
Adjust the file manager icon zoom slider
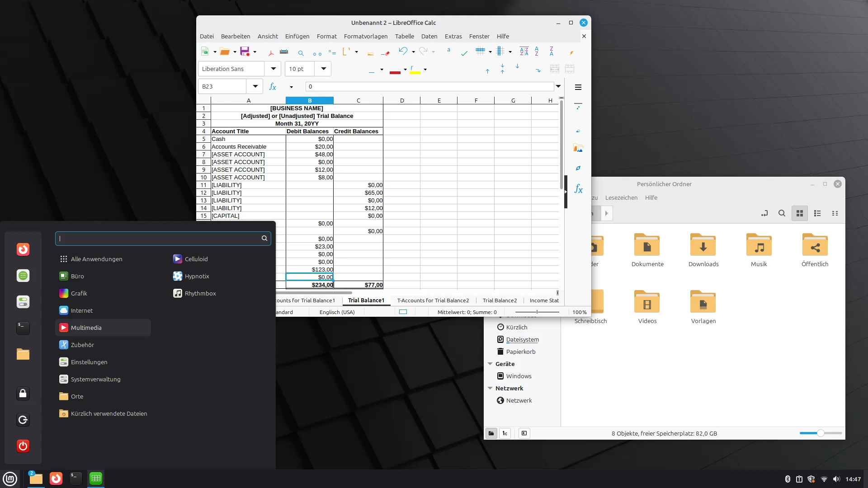[x=821, y=433]
